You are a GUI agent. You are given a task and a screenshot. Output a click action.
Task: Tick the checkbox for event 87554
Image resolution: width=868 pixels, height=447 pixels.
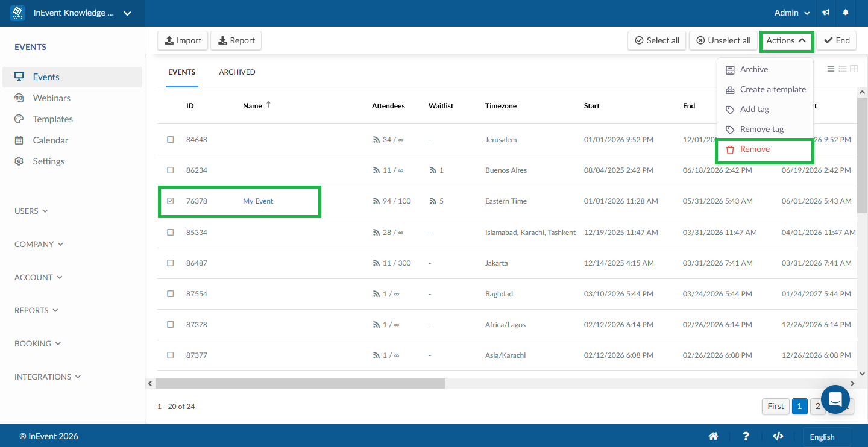click(170, 293)
